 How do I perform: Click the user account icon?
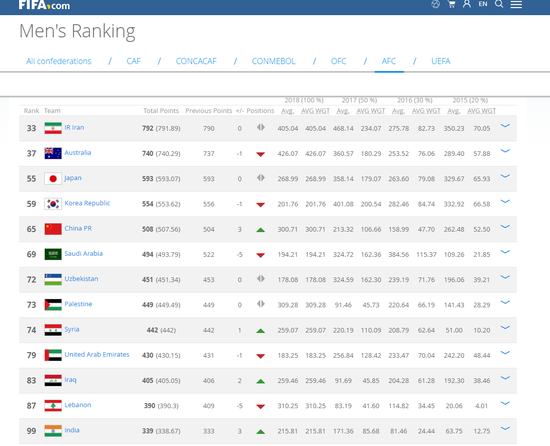pos(467,4)
